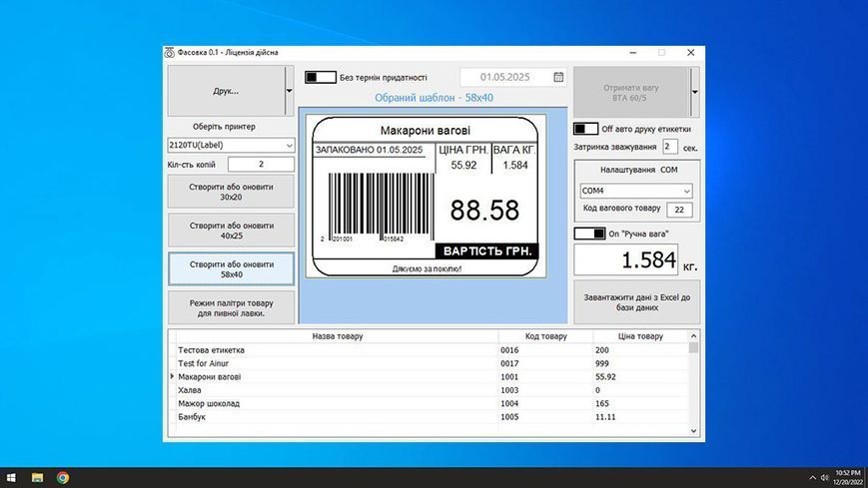
Task: Sort by 'Назва товару' column header
Action: coord(338,336)
